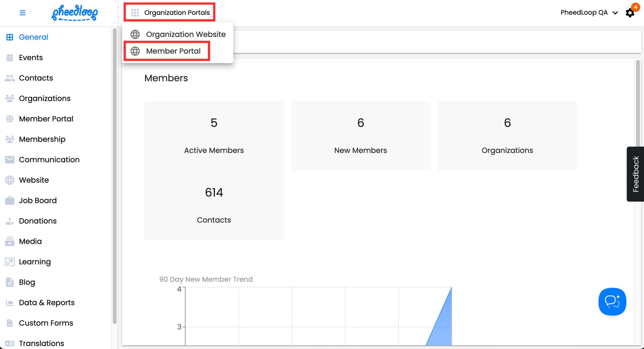
Task: Open the Feedback side tab
Action: point(635,174)
